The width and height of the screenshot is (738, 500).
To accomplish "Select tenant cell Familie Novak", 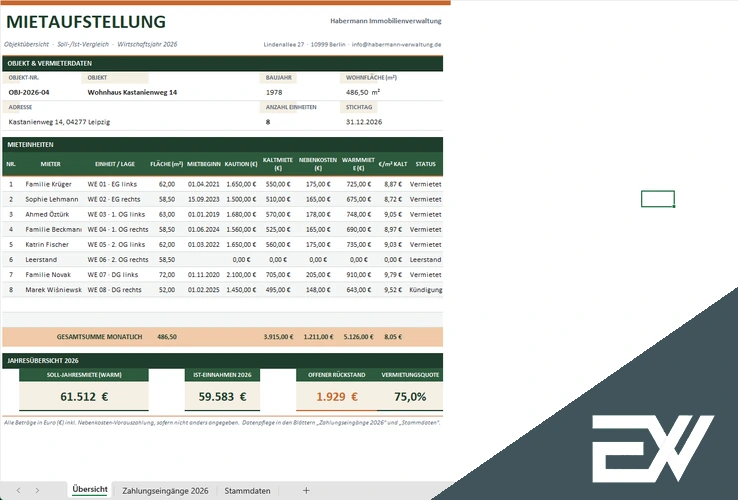I will 48,274.
